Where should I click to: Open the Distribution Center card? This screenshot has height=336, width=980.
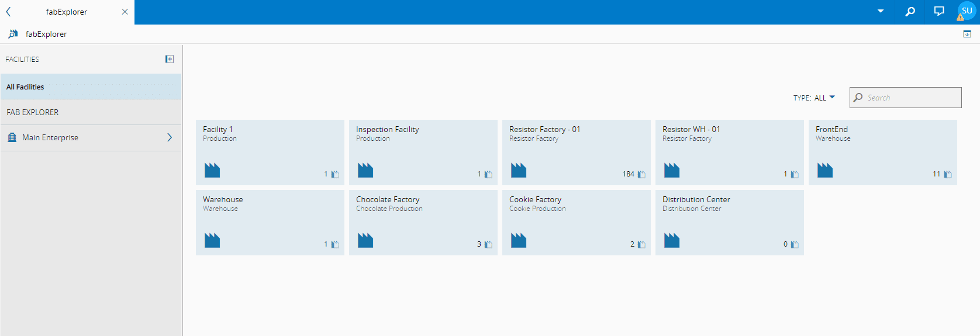coord(730,223)
